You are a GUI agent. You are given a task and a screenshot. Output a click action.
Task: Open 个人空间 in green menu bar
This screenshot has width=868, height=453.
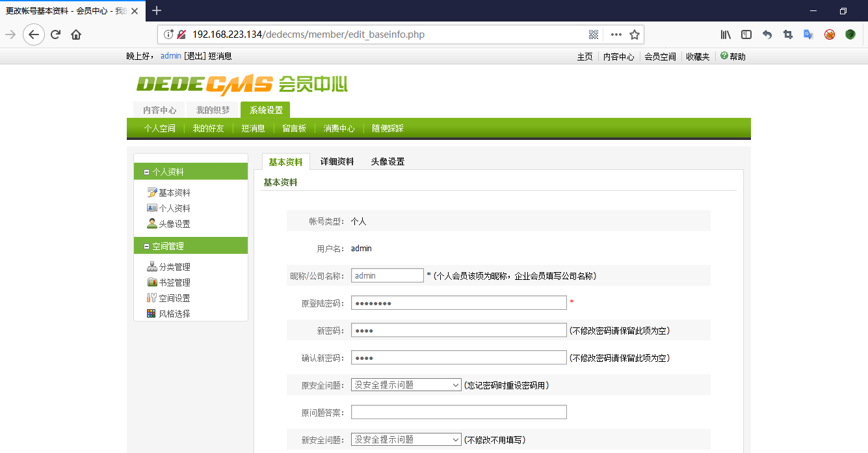coord(159,128)
